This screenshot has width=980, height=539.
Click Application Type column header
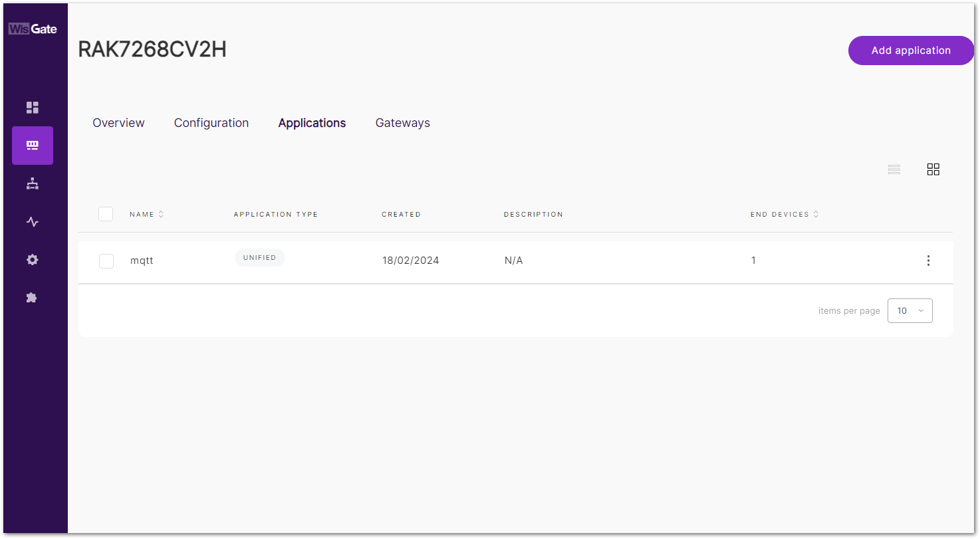coord(276,215)
